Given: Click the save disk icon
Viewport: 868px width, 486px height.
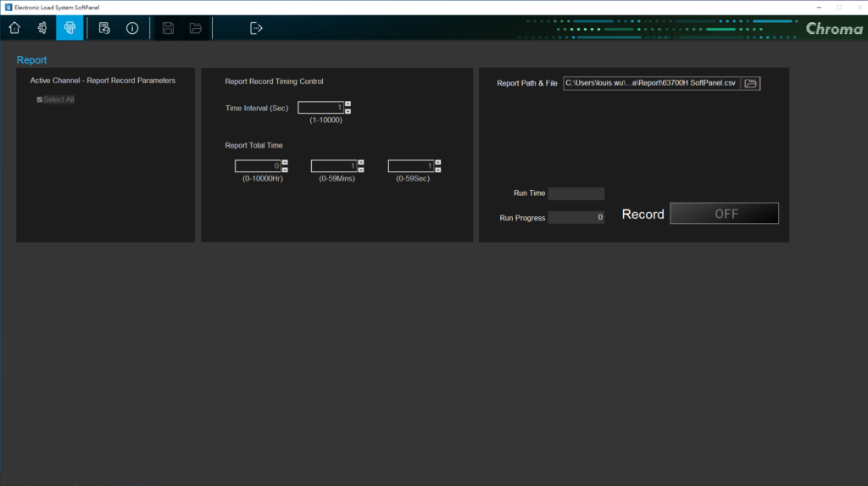Looking at the screenshot, I should pos(168,28).
